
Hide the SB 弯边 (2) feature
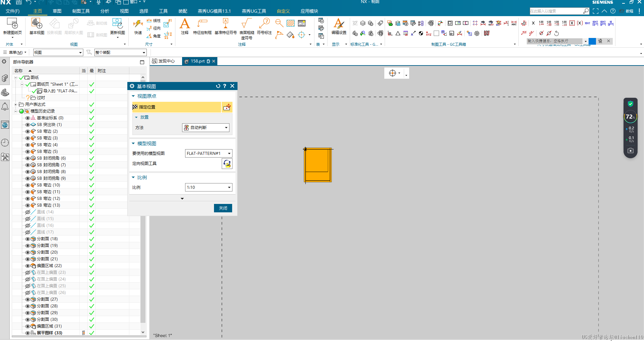point(28,131)
